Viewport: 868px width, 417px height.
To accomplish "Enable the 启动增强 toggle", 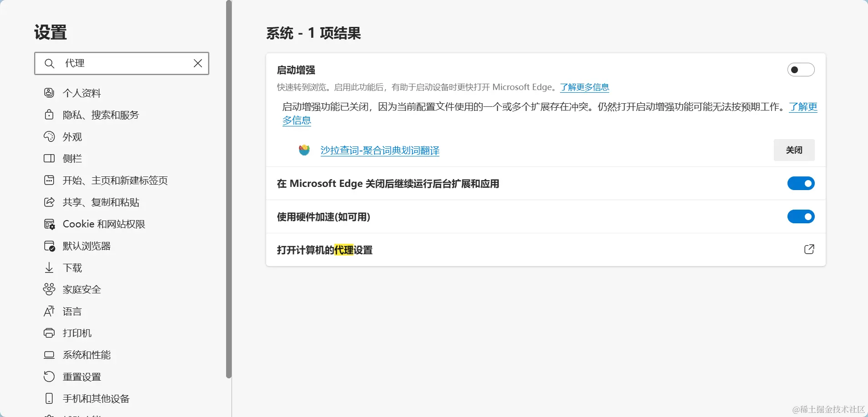I will (x=801, y=70).
